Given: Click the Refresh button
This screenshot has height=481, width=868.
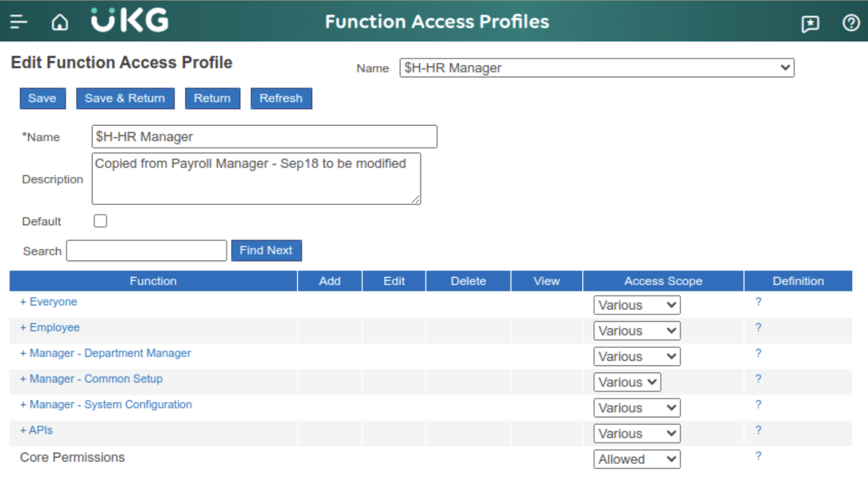Looking at the screenshot, I should pos(281,98).
